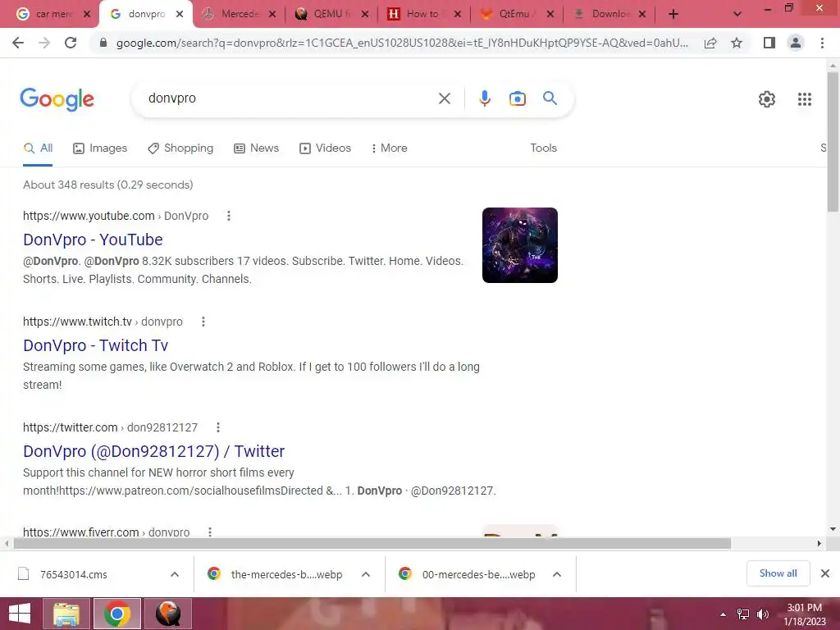Viewport: 840px width, 630px height.
Task: Search by image with camera icon
Action: [x=517, y=98]
